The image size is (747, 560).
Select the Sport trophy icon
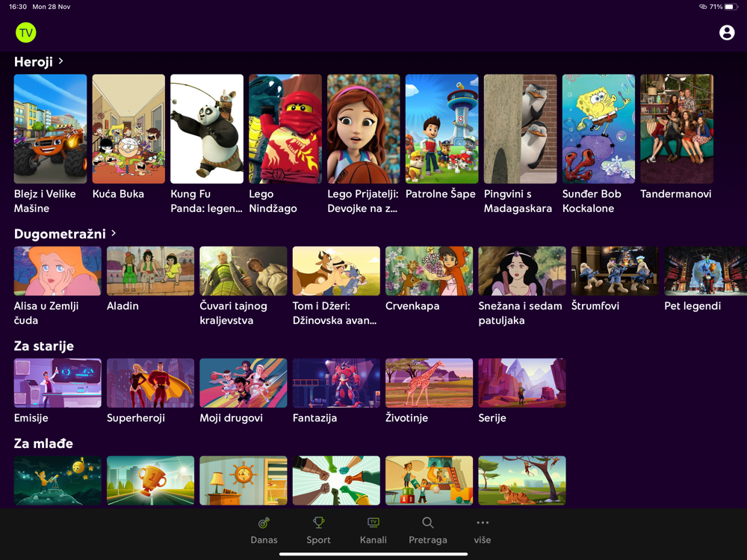point(318,523)
